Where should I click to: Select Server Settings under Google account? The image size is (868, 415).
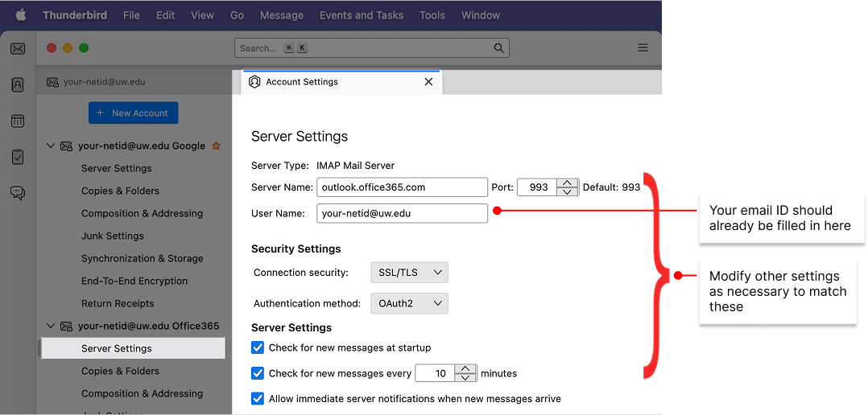(x=116, y=168)
